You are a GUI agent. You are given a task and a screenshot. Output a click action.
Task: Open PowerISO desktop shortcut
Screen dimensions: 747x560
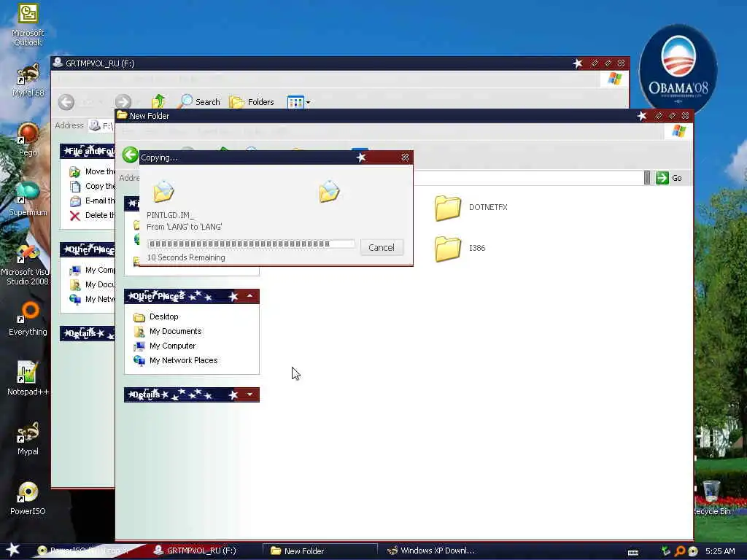(x=28, y=499)
